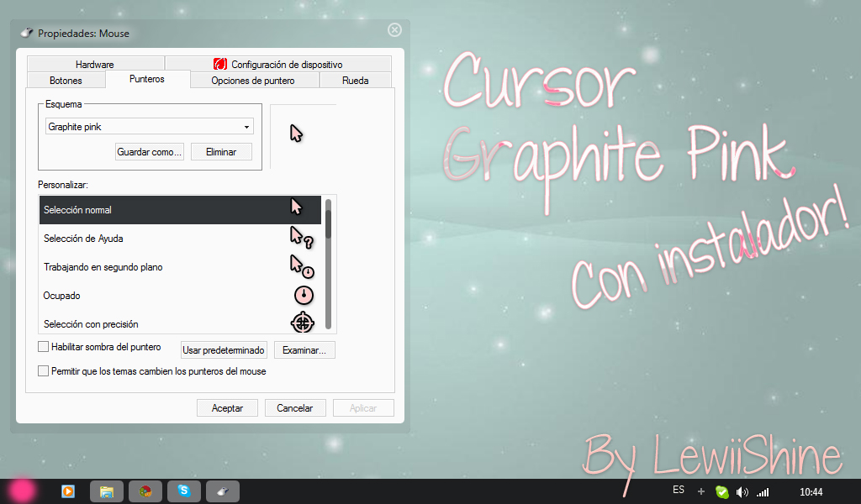The height and width of the screenshot is (504, 861).
Task: Click the ES language indicator
Action: click(x=679, y=489)
